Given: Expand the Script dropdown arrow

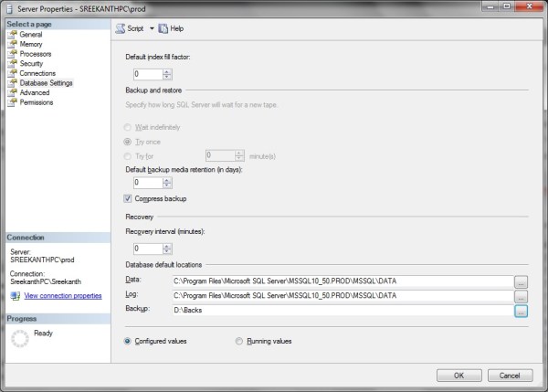Looking at the screenshot, I should (152, 28).
